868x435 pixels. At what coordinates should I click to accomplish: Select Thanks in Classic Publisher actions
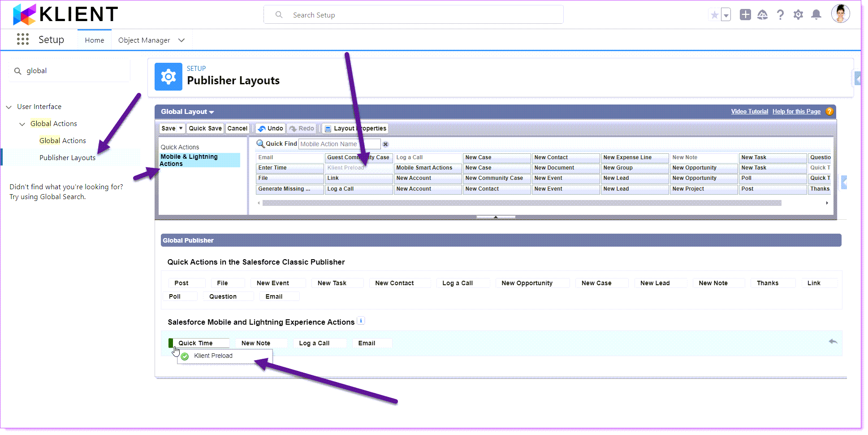coord(773,283)
